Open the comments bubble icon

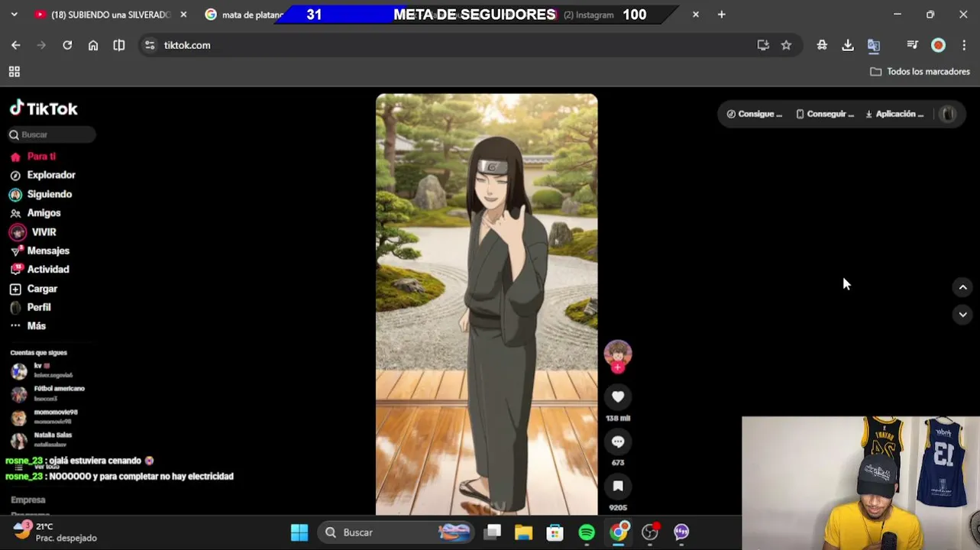point(618,442)
